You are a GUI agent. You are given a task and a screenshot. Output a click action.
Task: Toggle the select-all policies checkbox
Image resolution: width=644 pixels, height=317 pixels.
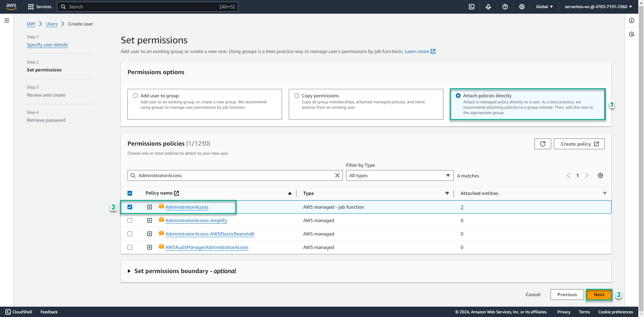(x=130, y=193)
